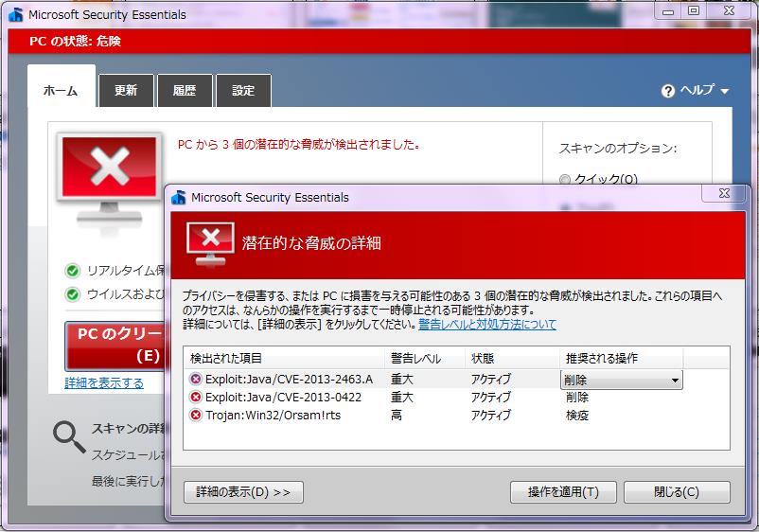Click the 推奨される操作 column header
759x532 pixels.
622,358
